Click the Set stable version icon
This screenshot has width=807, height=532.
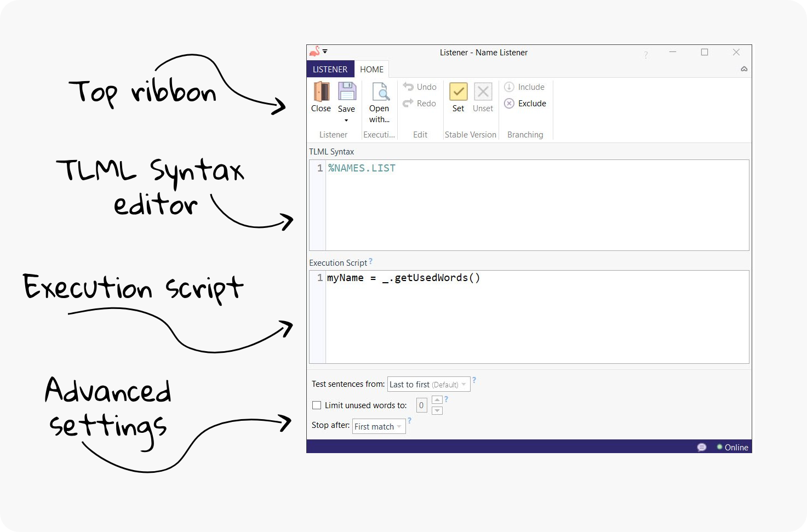point(458,91)
